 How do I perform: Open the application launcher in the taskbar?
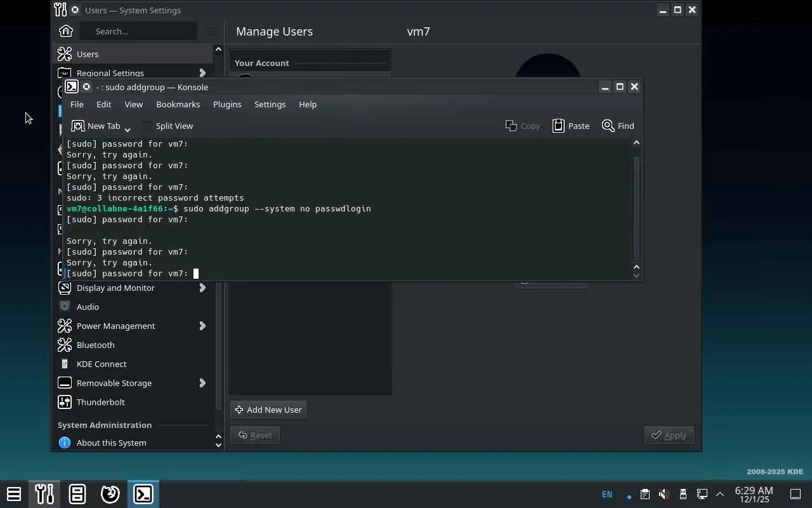pos(14,494)
